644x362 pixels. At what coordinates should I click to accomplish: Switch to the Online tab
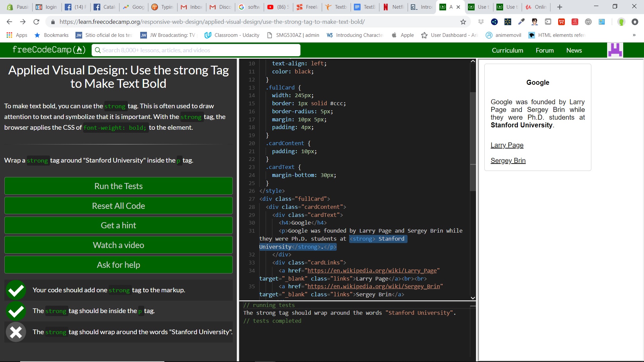click(x=537, y=7)
